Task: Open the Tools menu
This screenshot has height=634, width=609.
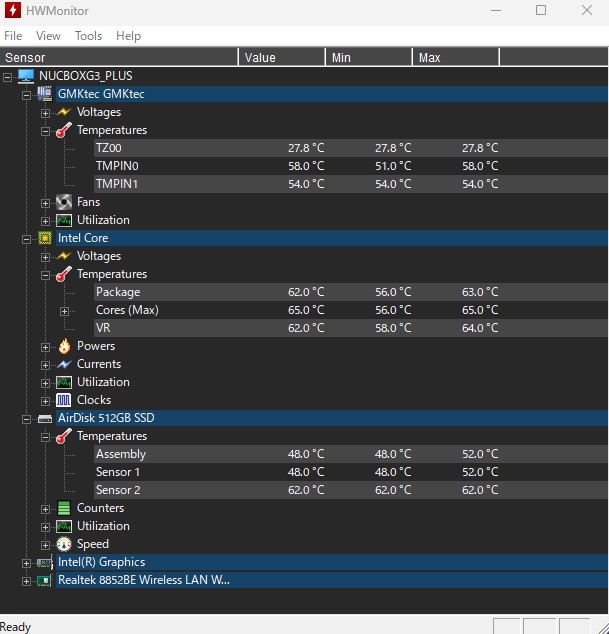Action: point(88,36)
